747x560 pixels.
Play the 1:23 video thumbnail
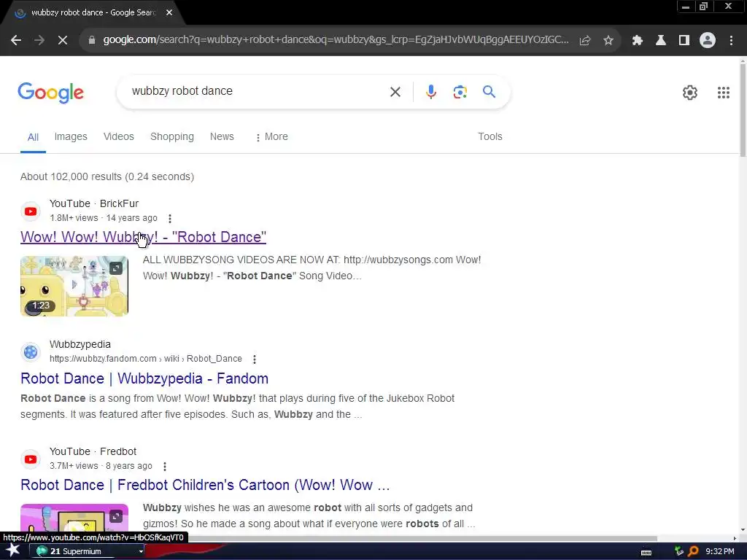(x=74, y=286)
